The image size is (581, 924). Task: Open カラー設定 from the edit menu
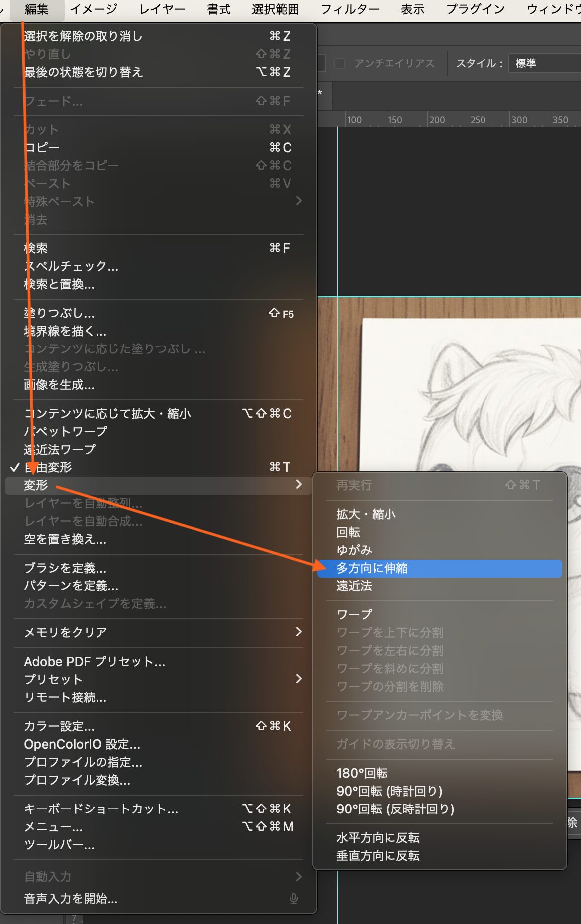click(x=59, y=726)
